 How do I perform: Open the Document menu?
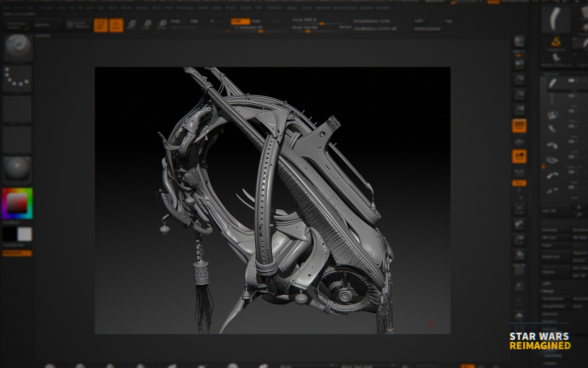pyautogui.click(x=46, y=8)
